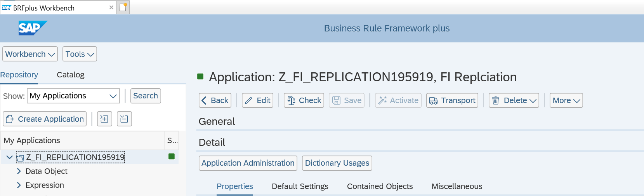Expand the Data Object node
Viewport: 644px width, 196px height.
click(19, 171)
